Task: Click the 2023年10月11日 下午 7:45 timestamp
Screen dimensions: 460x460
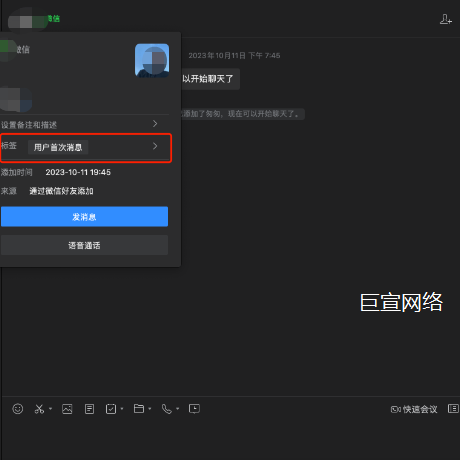Action: [234, 56]
